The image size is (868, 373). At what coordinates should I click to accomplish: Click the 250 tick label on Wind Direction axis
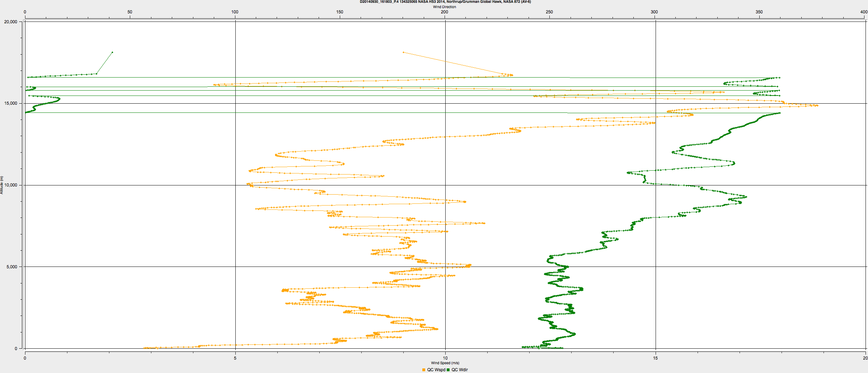[x=549, y=12]
